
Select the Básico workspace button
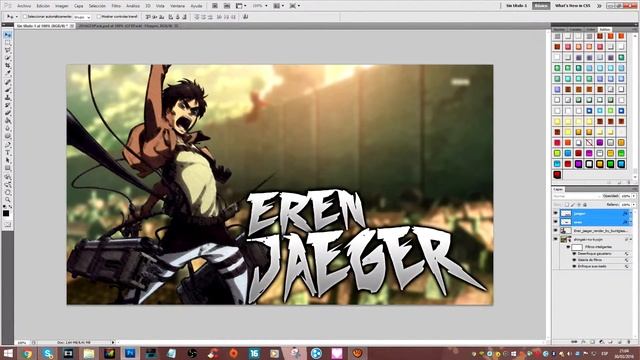coord(541,6)
